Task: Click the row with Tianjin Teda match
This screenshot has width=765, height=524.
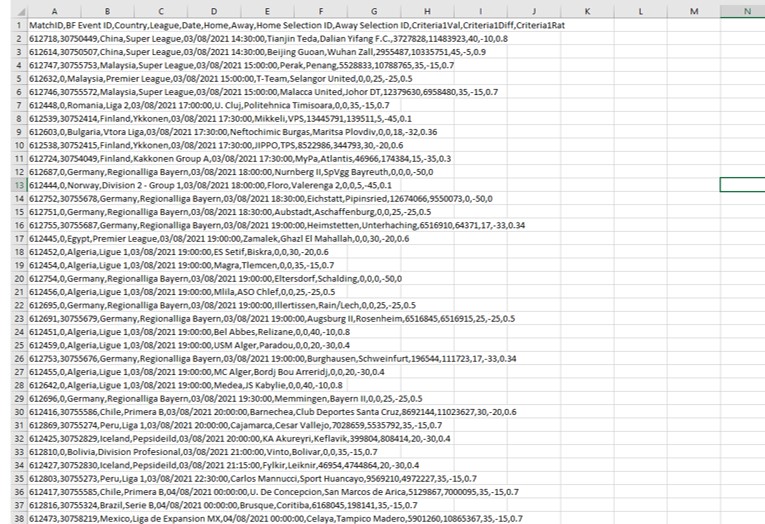Action: (x=268, y=39)
